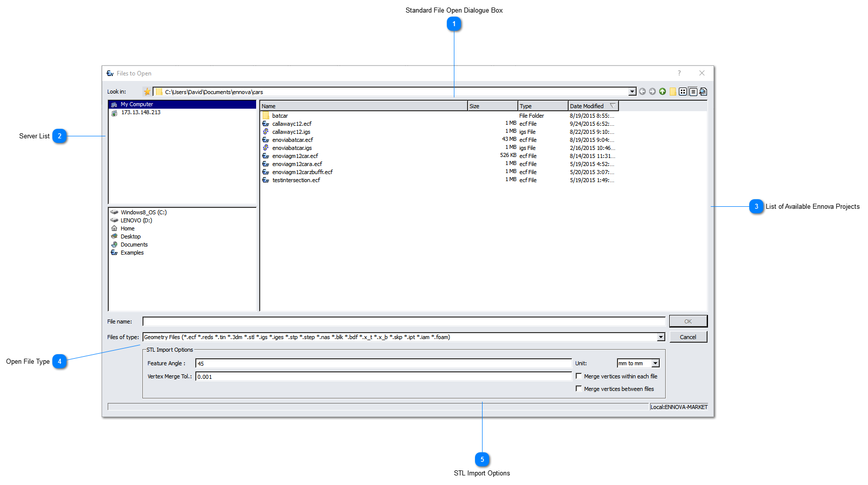Toggle the Merge vertices between files option off
The image size is (868, 485).
pos(579,388)
